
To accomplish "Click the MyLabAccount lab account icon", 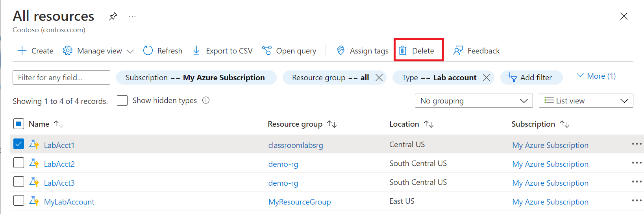I will coord(34,201).
